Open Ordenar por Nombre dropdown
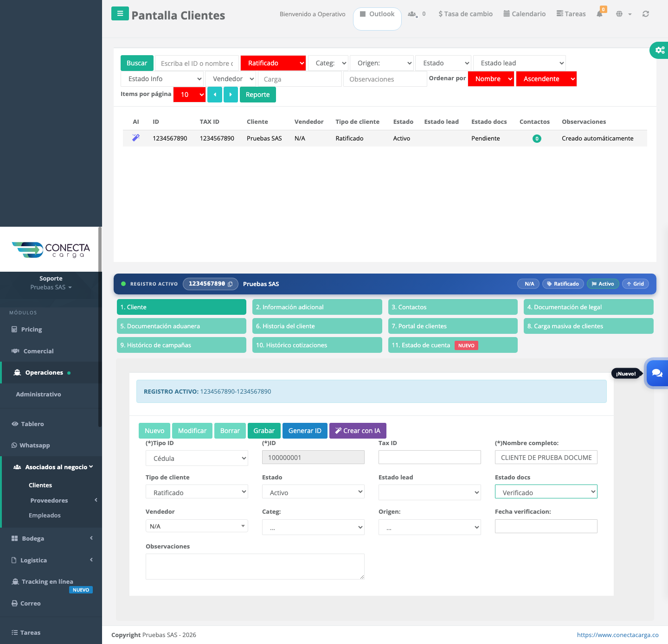This screenshot has width=668, height=644. tap(491, 79)
